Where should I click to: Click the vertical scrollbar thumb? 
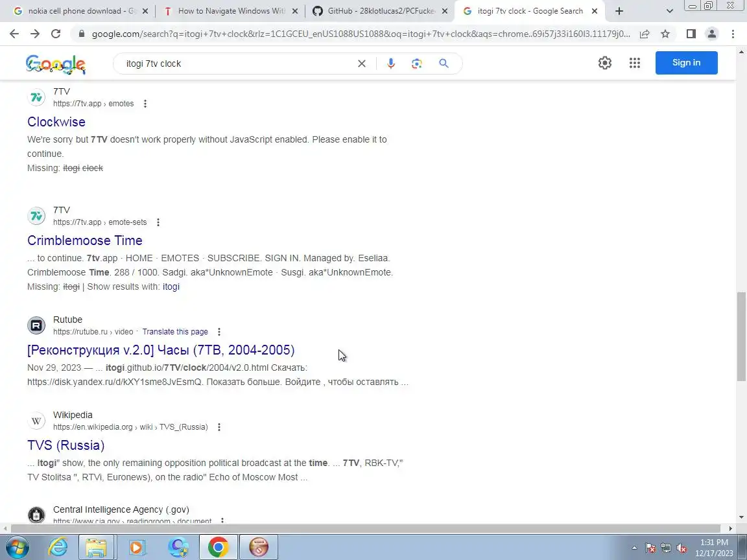[741, 336]
